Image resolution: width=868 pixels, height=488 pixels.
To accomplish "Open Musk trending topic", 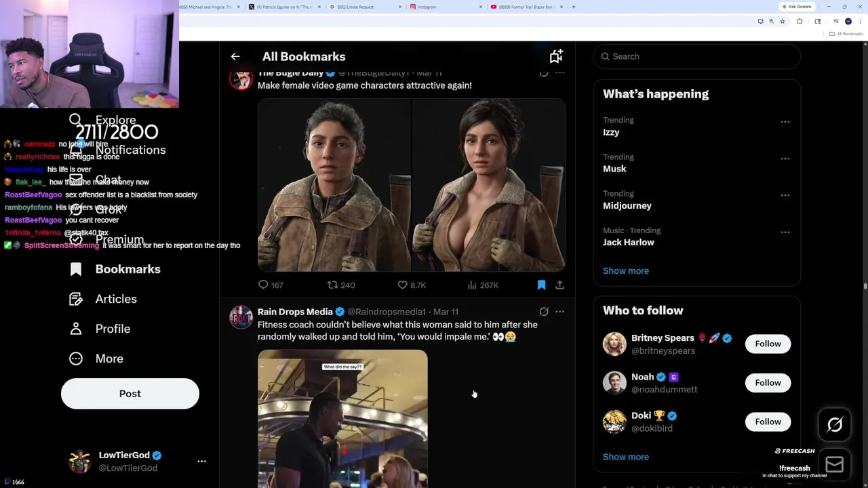I will pyautogui.click(x=614, y=169).
